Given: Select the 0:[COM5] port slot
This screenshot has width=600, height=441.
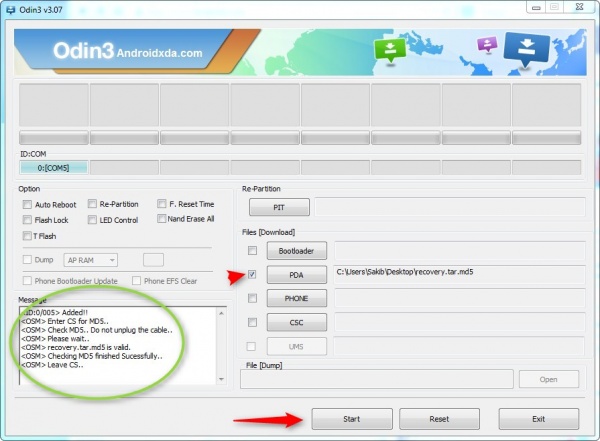Looking at the screenshot, I should click(54, 168).
